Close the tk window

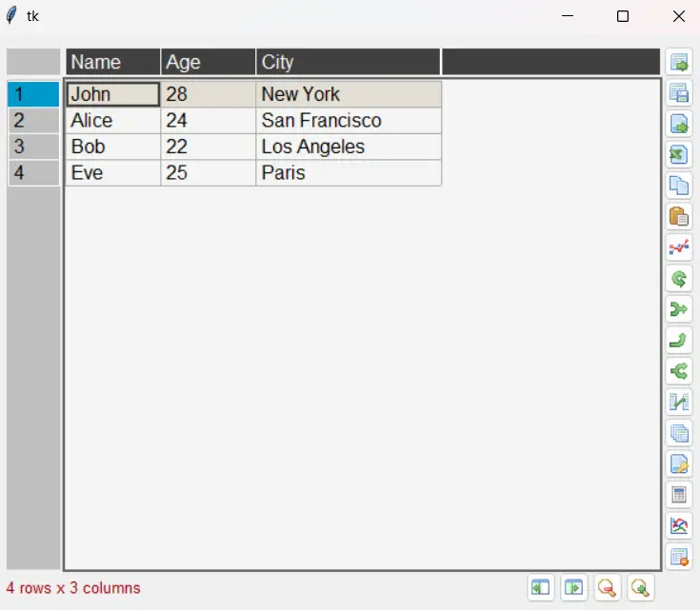click(x=678, y=16)
